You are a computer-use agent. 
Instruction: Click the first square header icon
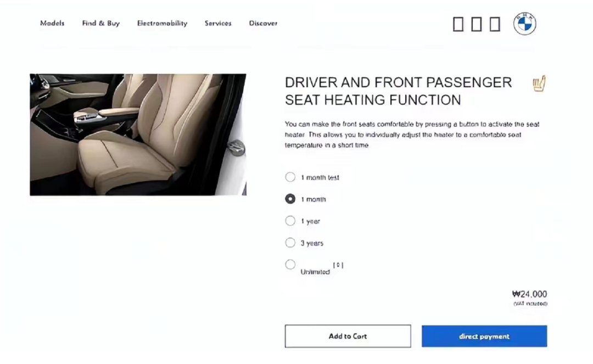click(x=458, y=24)
